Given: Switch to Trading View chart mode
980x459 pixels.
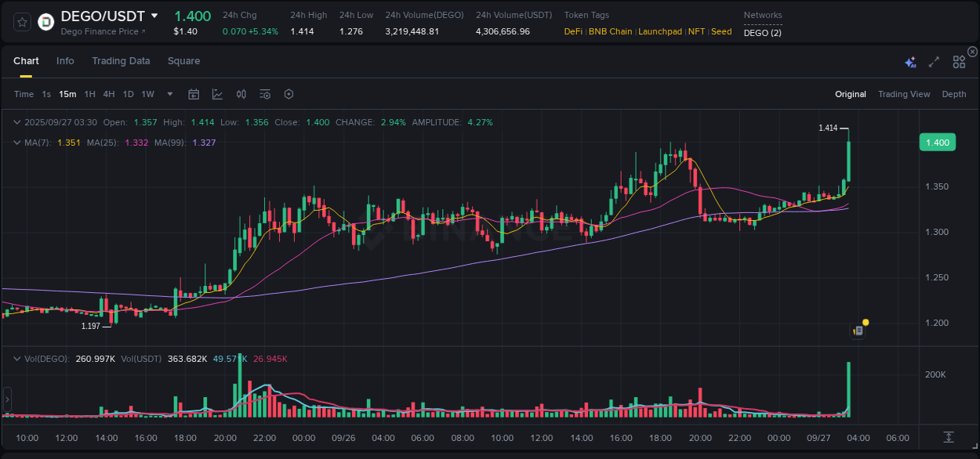Looking at the screenshot, I should tap(904, 94).
